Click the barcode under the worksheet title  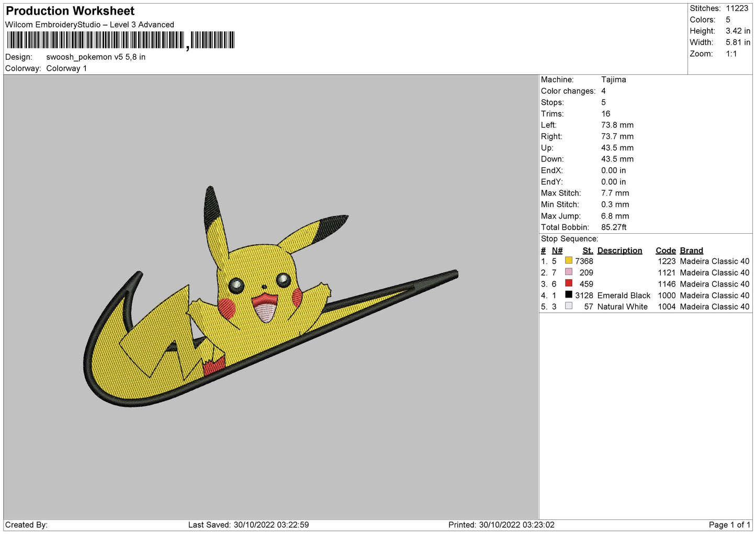[x=121, y=40]
